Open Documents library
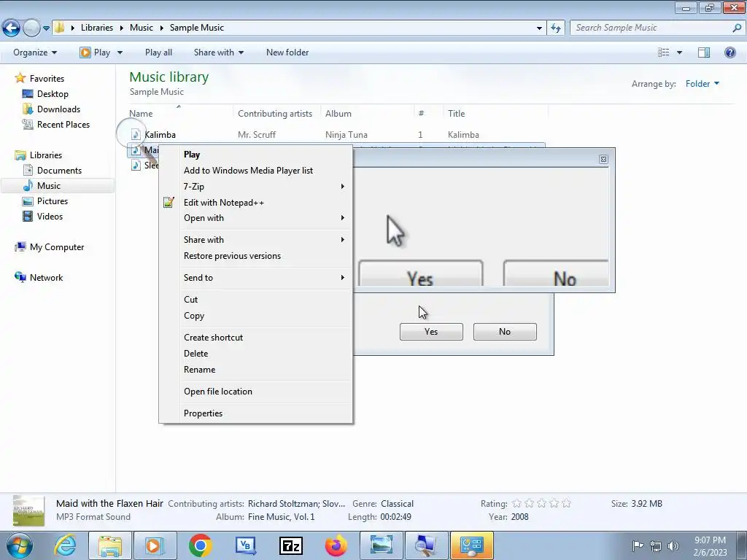The height and width of the screenshot is (560, 747). pos(59,171)
